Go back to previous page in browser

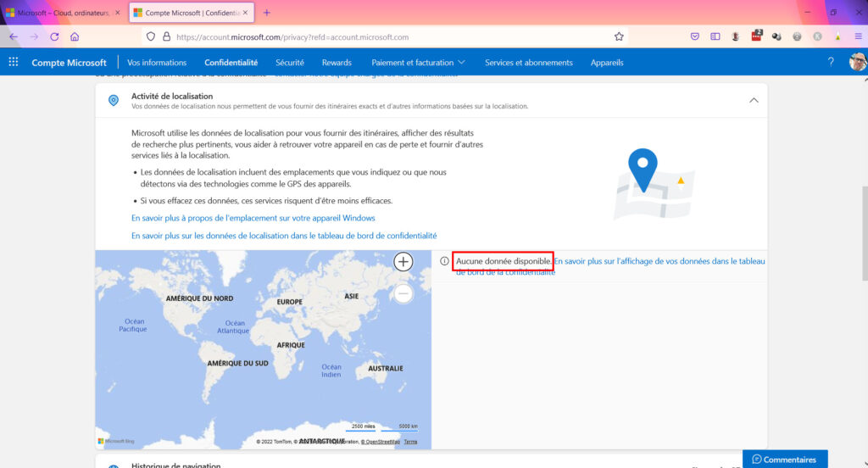(x=14, y=36)
